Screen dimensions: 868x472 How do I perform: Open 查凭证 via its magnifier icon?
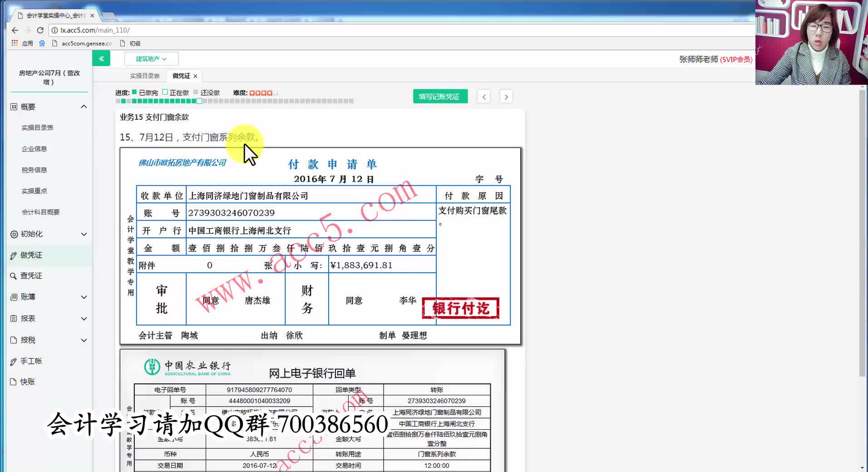[x=14, y=275]
